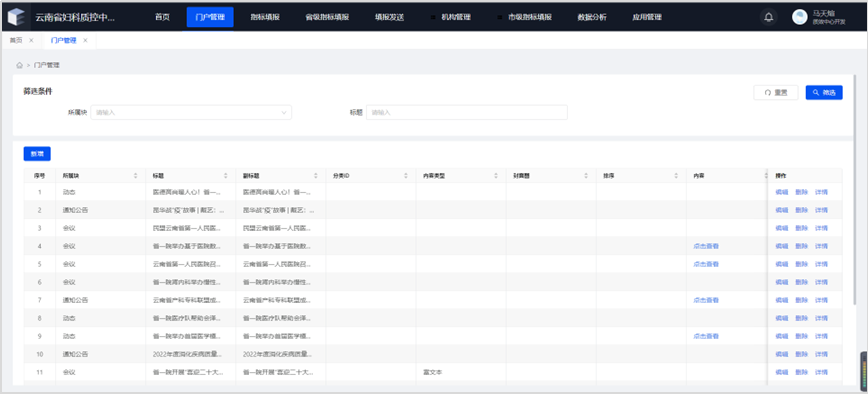
Task: Open the 数据分析 top menu
Action: click(x=592, y=17)
